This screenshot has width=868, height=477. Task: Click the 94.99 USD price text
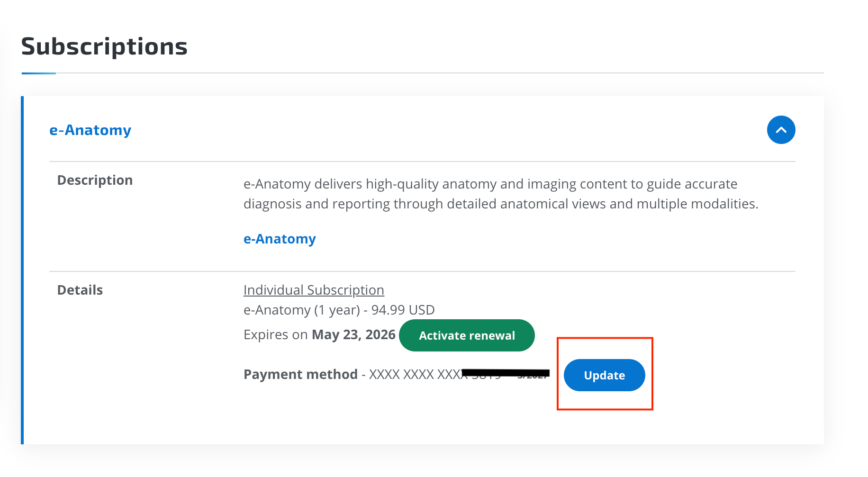403,310
